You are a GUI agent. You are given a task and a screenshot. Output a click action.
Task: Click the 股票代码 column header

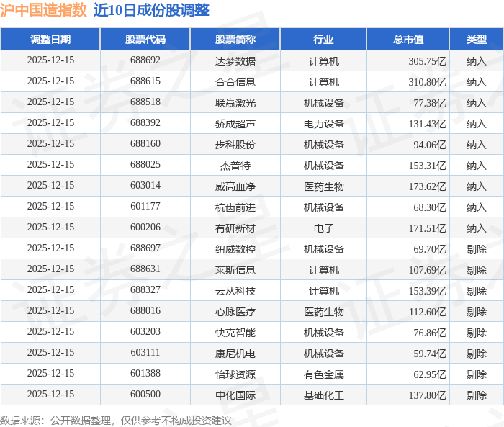tap(145, 39)
